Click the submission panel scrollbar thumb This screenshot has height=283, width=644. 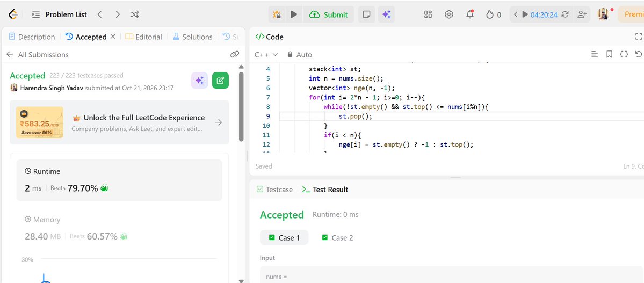tap(241, 107)
